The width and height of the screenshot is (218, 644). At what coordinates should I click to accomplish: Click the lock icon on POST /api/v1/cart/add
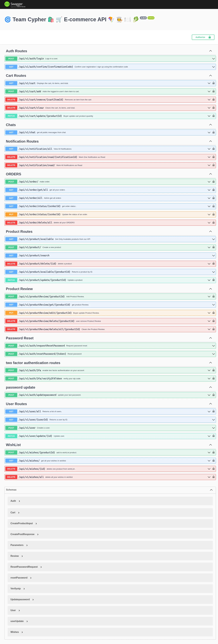point(213,91)
